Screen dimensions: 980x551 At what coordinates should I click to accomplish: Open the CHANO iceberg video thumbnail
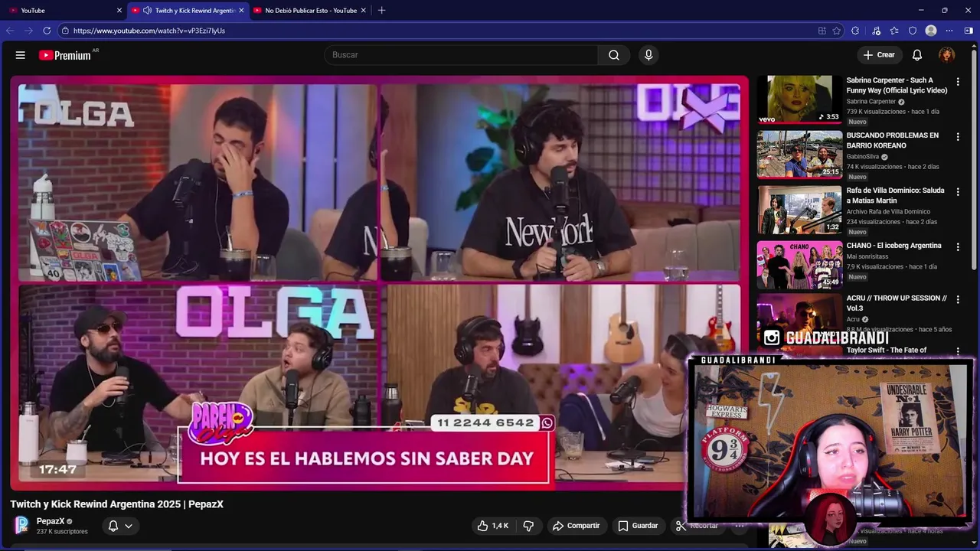(x=799, y=265)
